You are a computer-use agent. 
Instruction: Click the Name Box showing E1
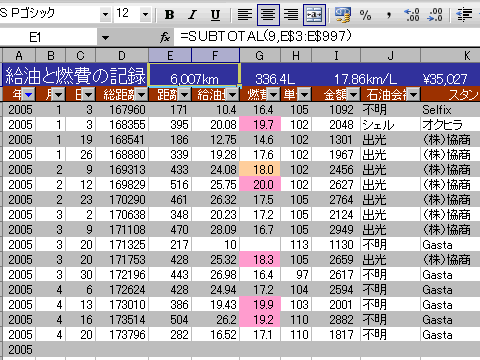tap(49, 37)
